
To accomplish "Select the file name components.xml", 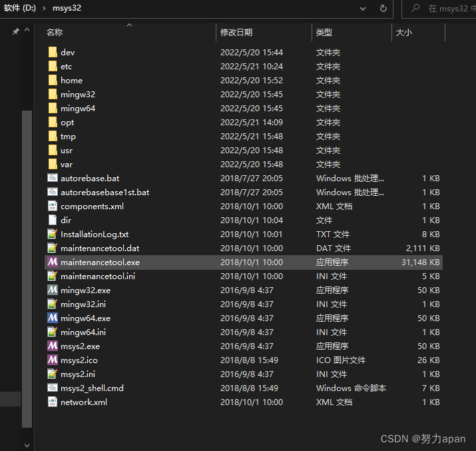I will [x=92, y=207].
